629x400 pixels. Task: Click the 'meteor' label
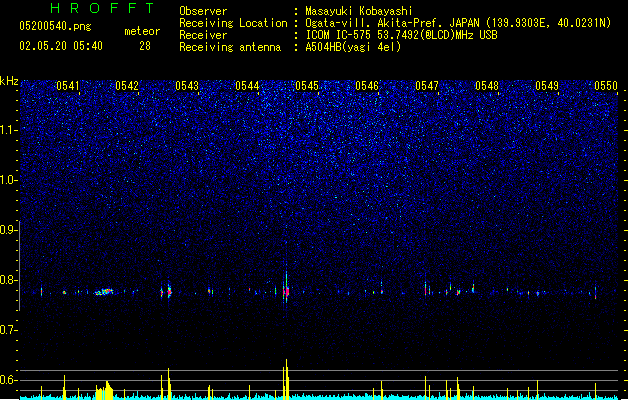click(x=142, y=31)
